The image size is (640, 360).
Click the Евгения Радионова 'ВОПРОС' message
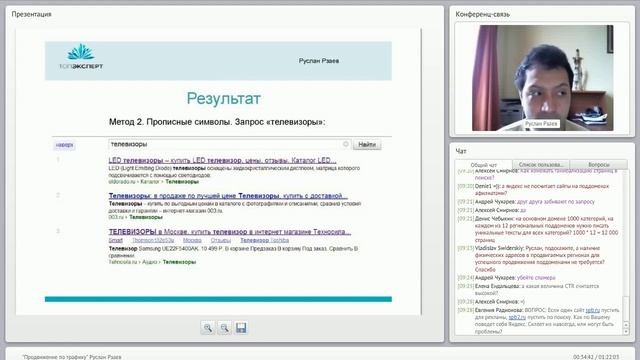[x=539, y=321]
